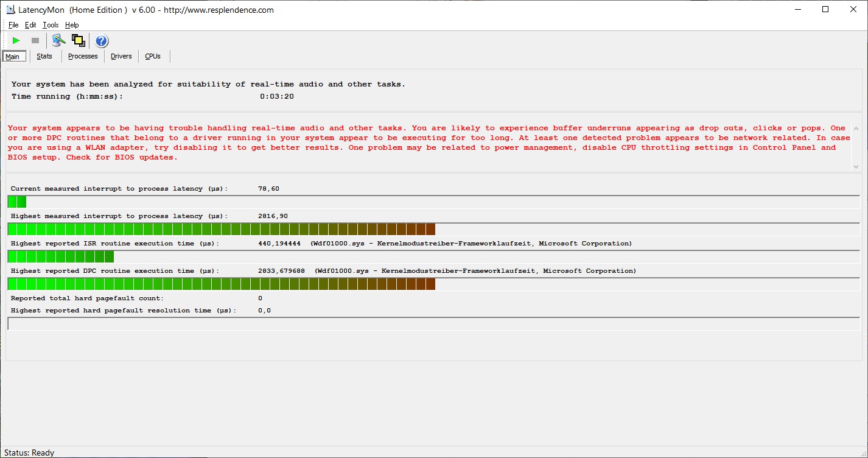Click the overlapping yellow windows toolbar icon
This screenshot has height=458, width=868.
pyautogui.click(x=78, y=41)
